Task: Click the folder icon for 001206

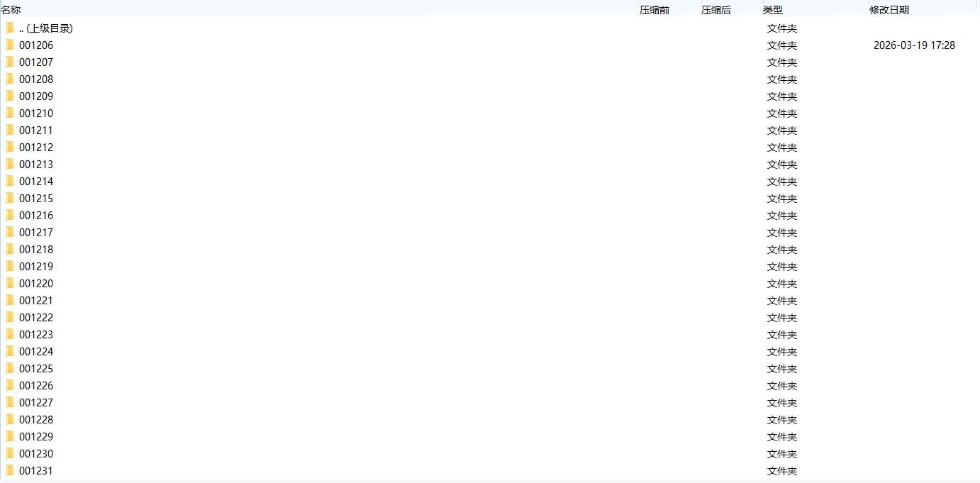Action: coord(10,45)
